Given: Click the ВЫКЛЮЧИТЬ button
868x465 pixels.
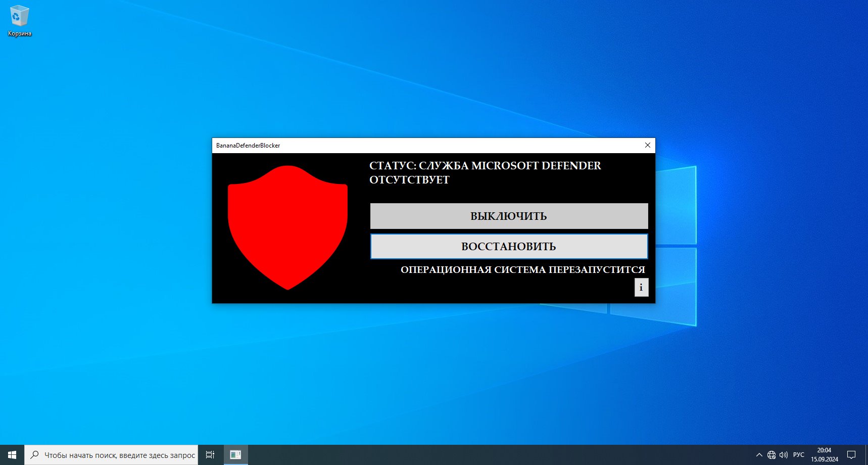Looking at the screenshot, I should tap(509, 216).
